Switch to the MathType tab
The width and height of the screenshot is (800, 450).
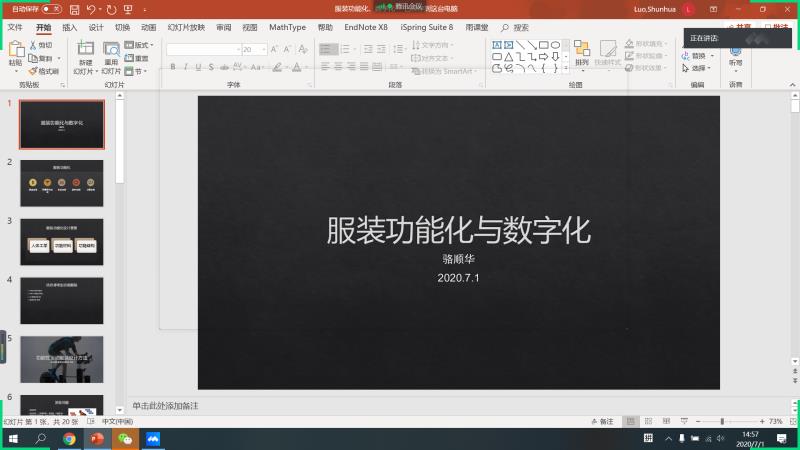click(x=288, y=28)
